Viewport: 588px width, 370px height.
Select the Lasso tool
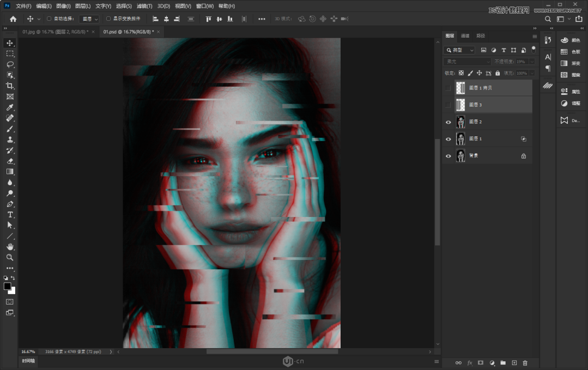9,64
